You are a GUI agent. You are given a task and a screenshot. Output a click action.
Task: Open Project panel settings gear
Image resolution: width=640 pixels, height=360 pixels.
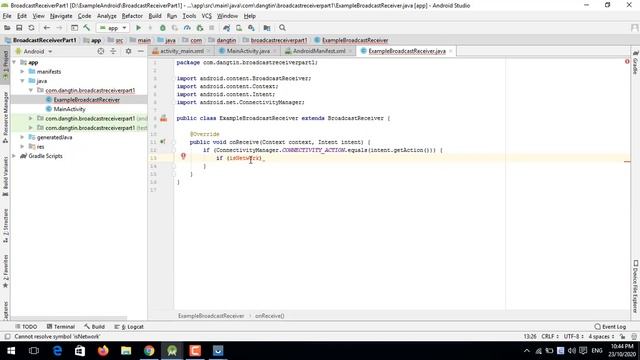pos(128,51)
